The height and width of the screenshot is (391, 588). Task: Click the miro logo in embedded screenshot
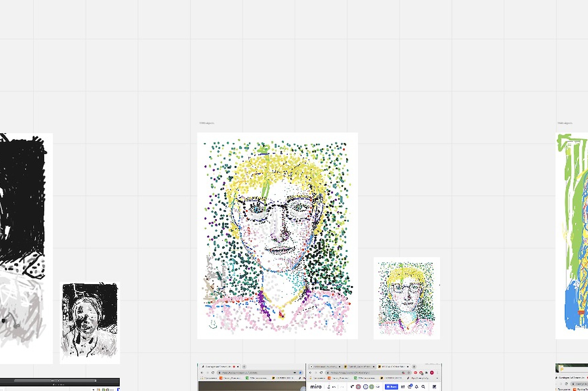315,387
